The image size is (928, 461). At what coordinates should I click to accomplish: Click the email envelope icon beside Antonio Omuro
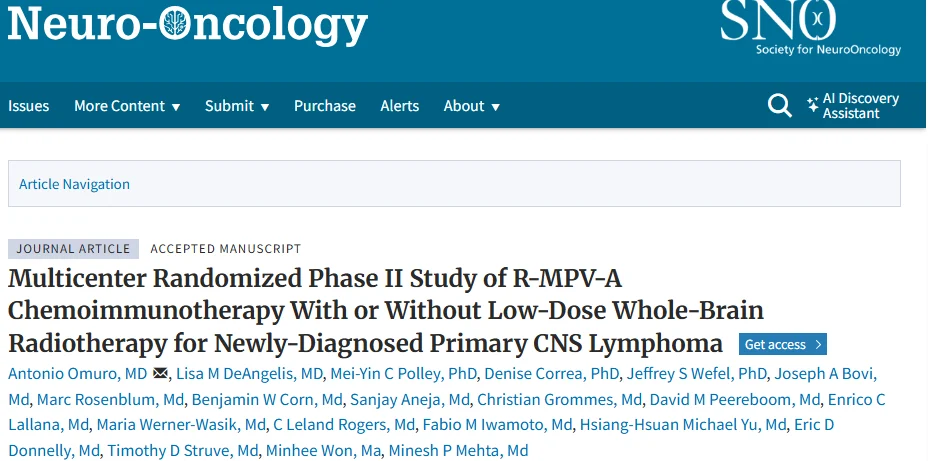tap(160, 375)
